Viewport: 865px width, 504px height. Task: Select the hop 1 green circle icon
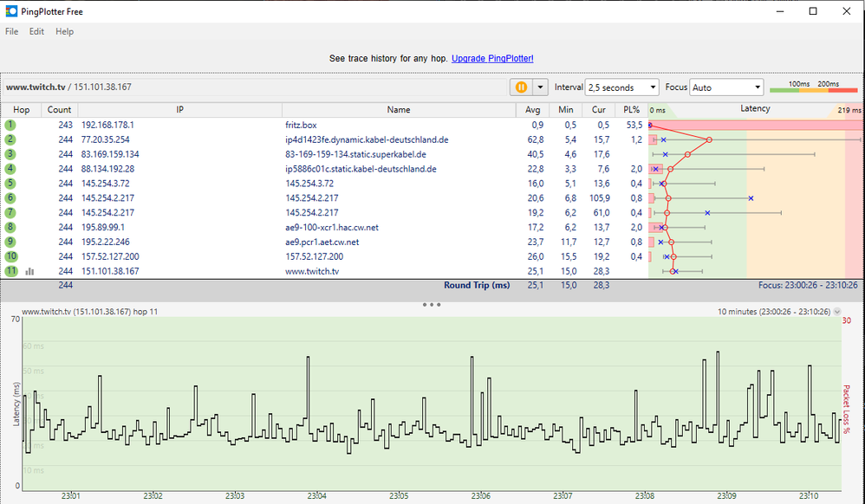tap(10, 125)
